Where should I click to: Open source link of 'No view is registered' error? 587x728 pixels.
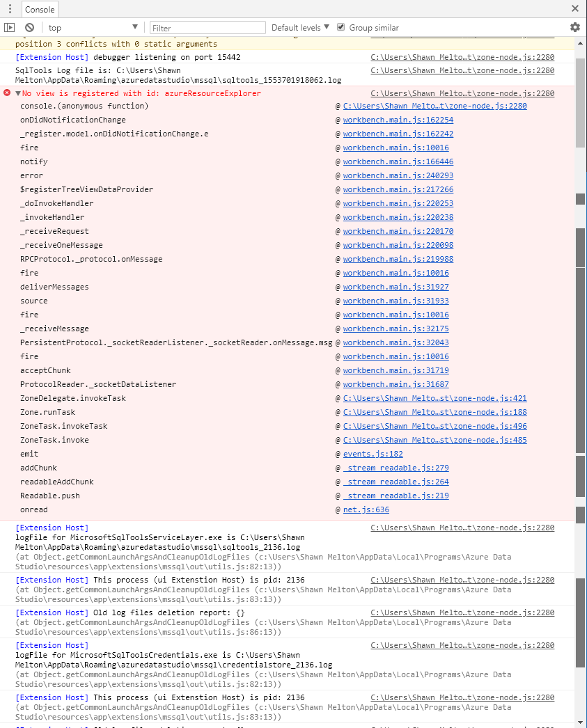tap(462, 93)
